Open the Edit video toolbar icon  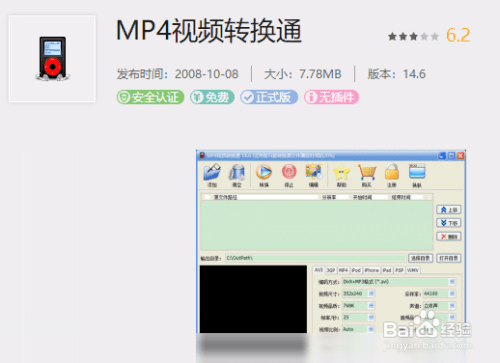314,172
